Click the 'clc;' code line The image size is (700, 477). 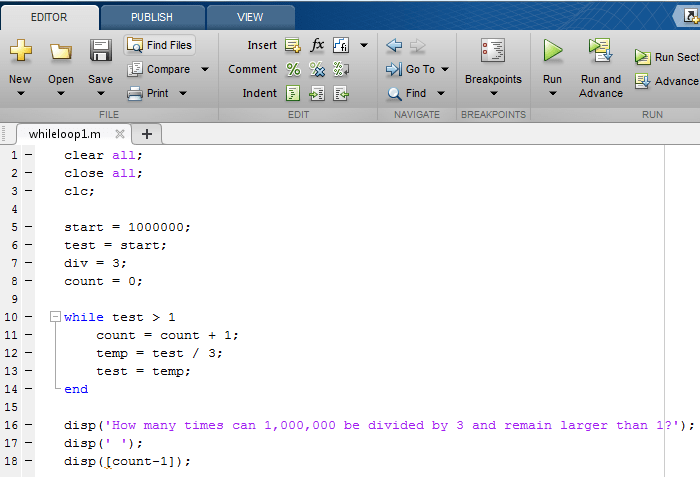(79, 191)
